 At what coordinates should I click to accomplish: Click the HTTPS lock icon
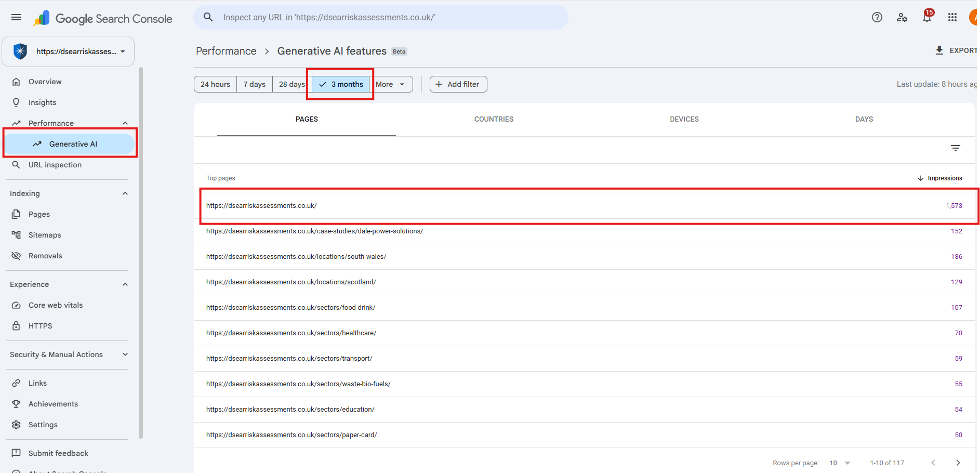click(16, 326)
